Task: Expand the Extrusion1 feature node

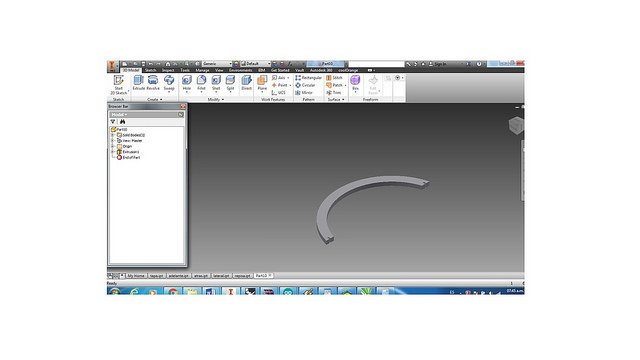Action: click(x=113, y=151)
